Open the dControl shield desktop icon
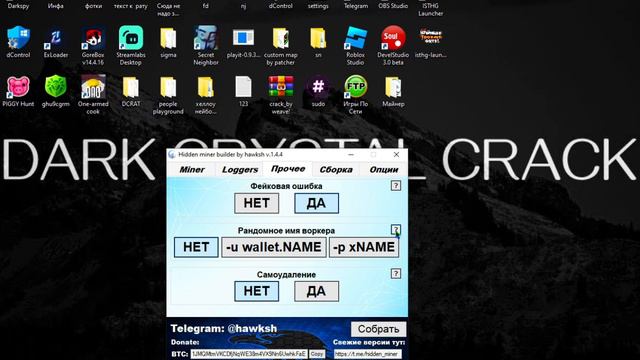Viewport: 640px width, 360px height. coord(18,38)
